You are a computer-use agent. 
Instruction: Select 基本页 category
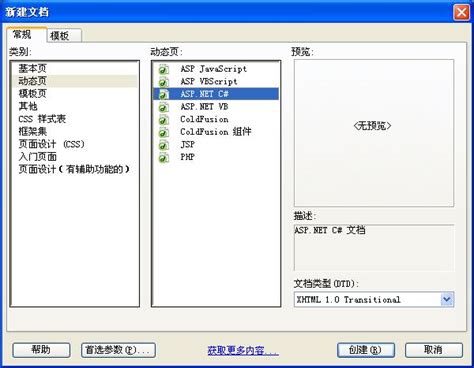75,68
